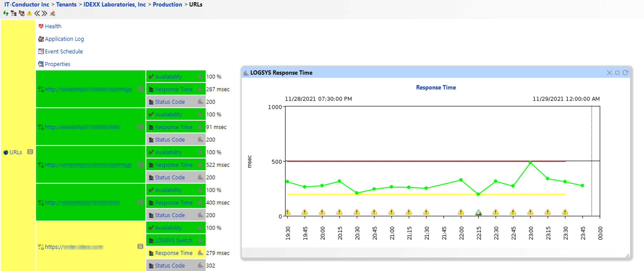Click the third toolbar icon with red badge

22,13
